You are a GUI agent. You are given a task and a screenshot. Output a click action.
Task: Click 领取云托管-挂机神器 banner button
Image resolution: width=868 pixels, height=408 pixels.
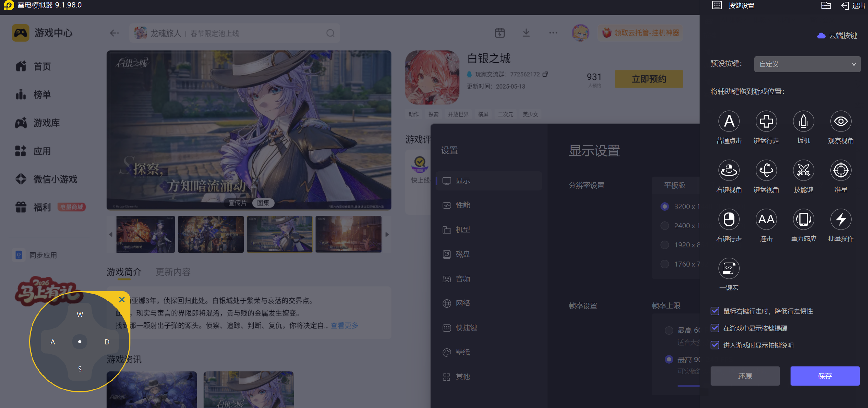640,33
